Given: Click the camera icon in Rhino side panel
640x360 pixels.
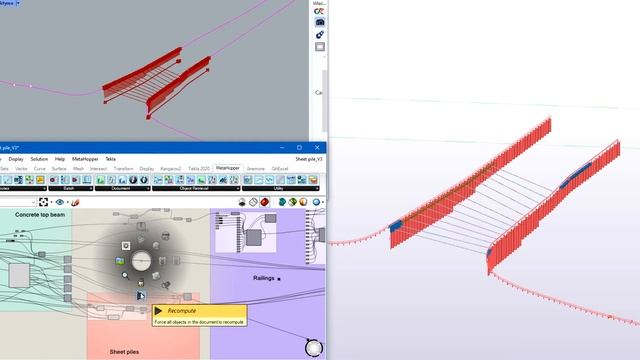Looking at the screenshot, I should pos(320,22).
